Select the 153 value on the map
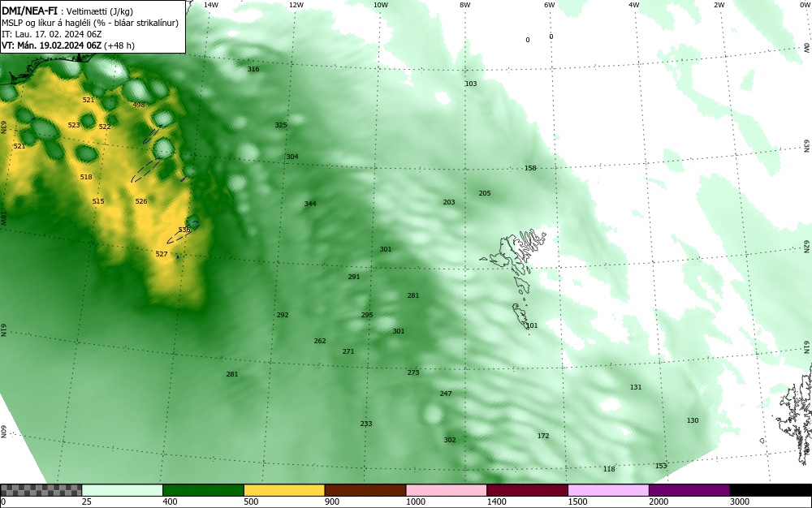 point(661,466)
